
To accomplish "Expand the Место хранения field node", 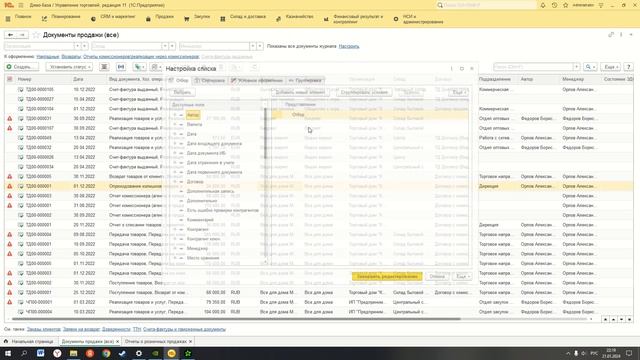I will [175, 258].
